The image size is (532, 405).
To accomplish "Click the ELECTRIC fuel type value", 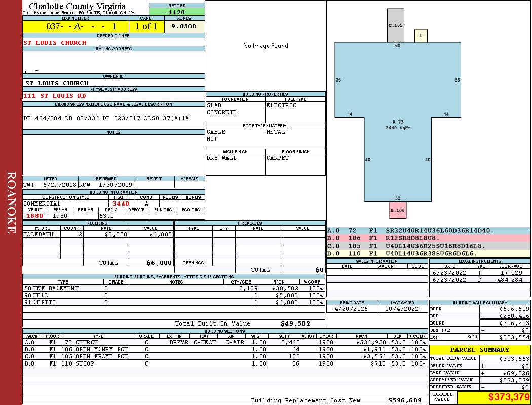I will (x=281, y=105).
